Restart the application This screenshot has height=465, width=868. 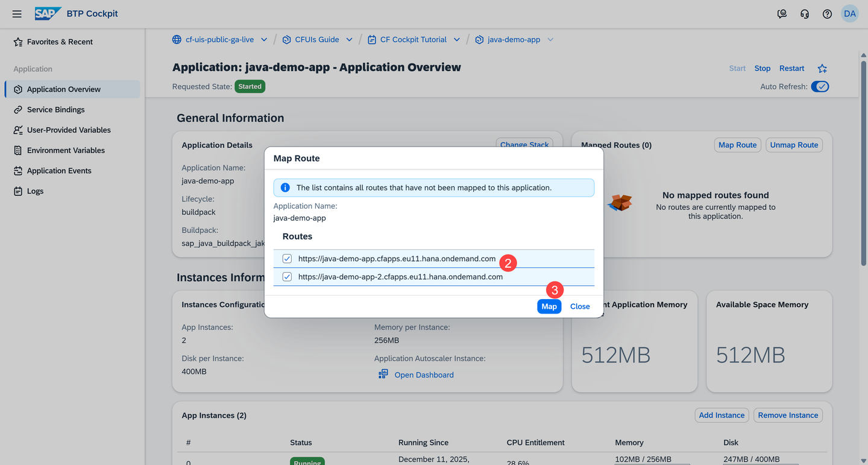coord(792,69)
